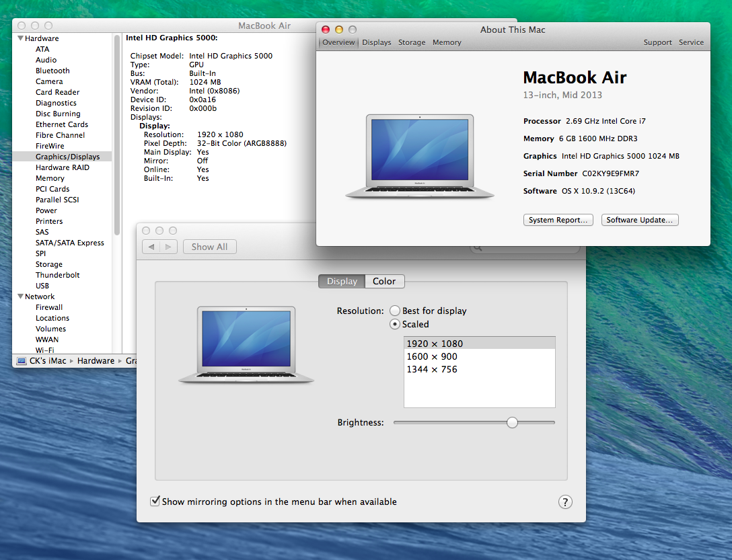The height and width of the screenshot is (560, 732).
Task: Collapse the Network section triangle
Action: (20, 296)
